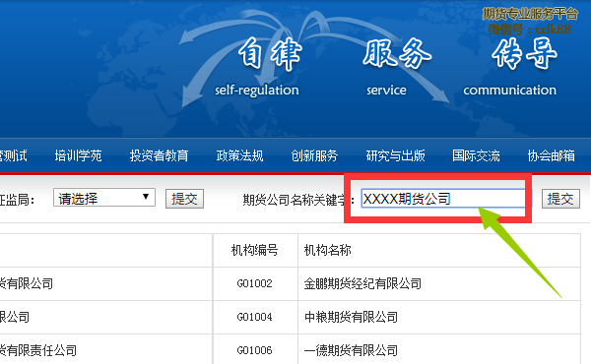Click 金鹏期货经纪有限公司 in the table
This screenshot has width=591, height=364.
[362, 283]
